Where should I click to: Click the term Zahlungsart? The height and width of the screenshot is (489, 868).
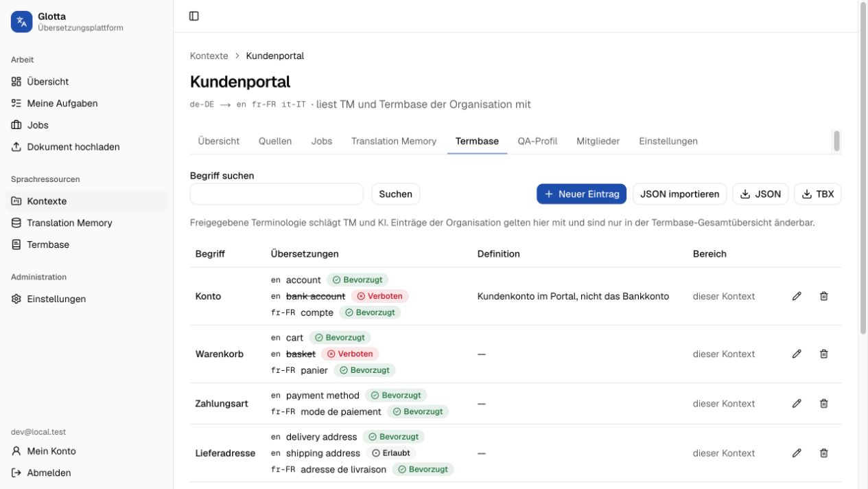tap(222, 404)
